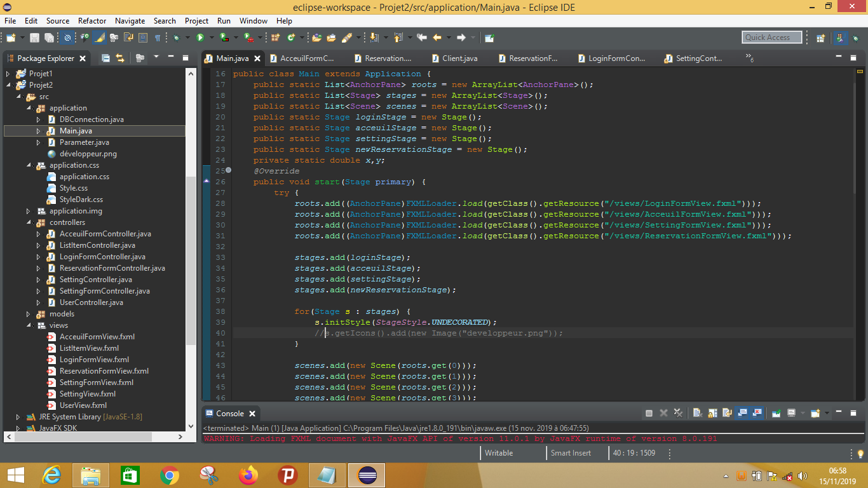Click the Pin Editor toolbar icon
Image resolution: width=868 pixels, height=488 pixels.
(489, 37)
